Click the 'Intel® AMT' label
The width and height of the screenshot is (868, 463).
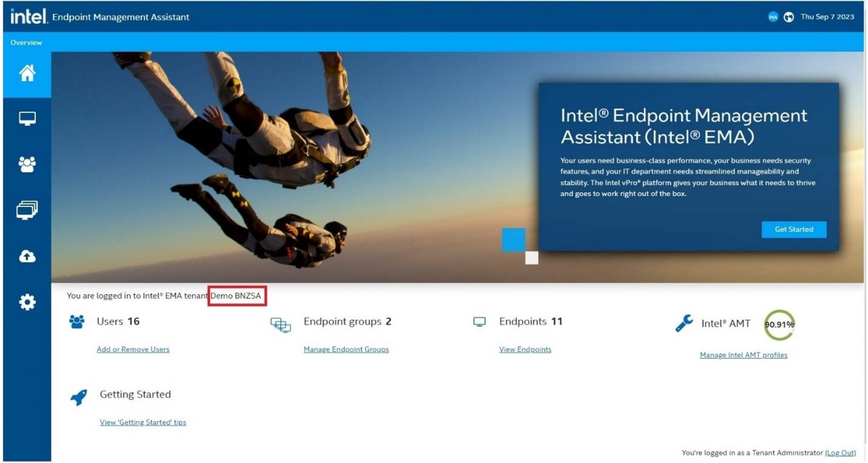(726, 324)
